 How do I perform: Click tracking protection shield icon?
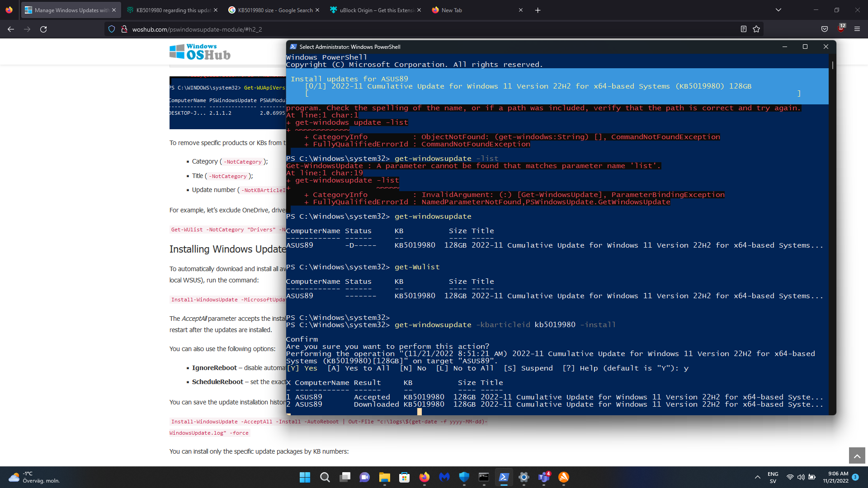[112, 29]
